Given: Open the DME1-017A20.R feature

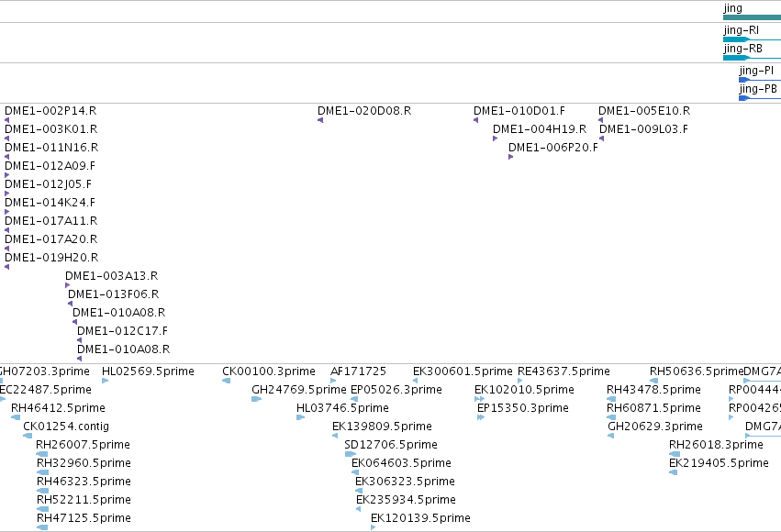Looking at the screenshot, I should 50,239.
